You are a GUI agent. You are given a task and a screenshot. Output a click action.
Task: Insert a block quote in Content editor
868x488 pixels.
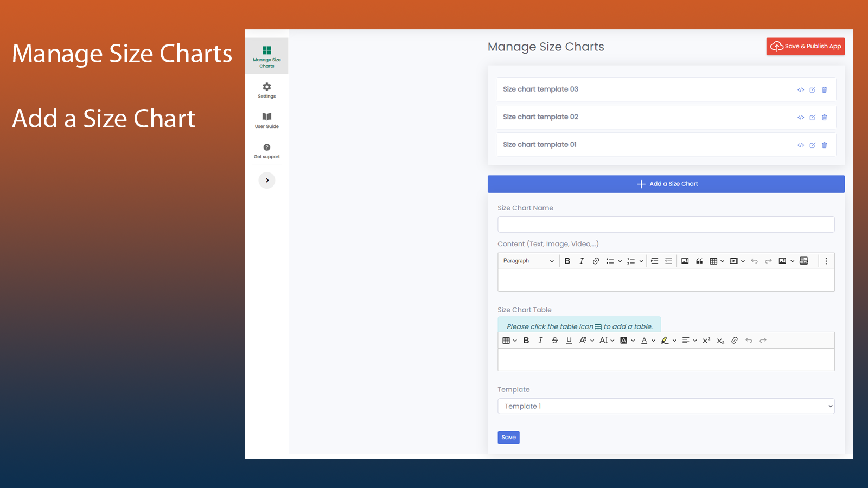point(699,261)
